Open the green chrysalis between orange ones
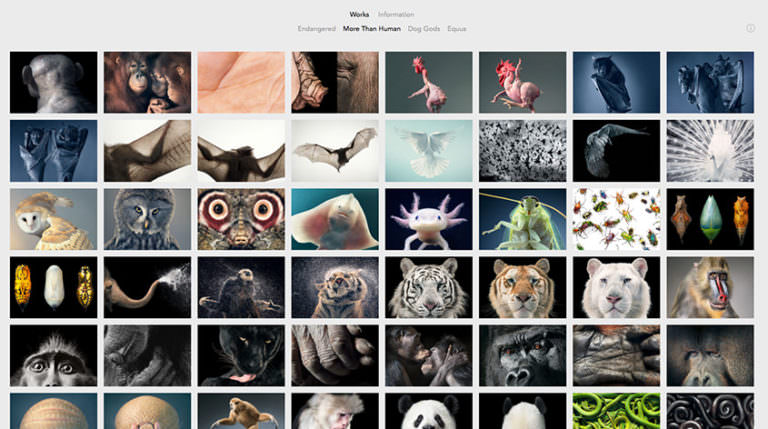The image size is (768, 429). 710,219
